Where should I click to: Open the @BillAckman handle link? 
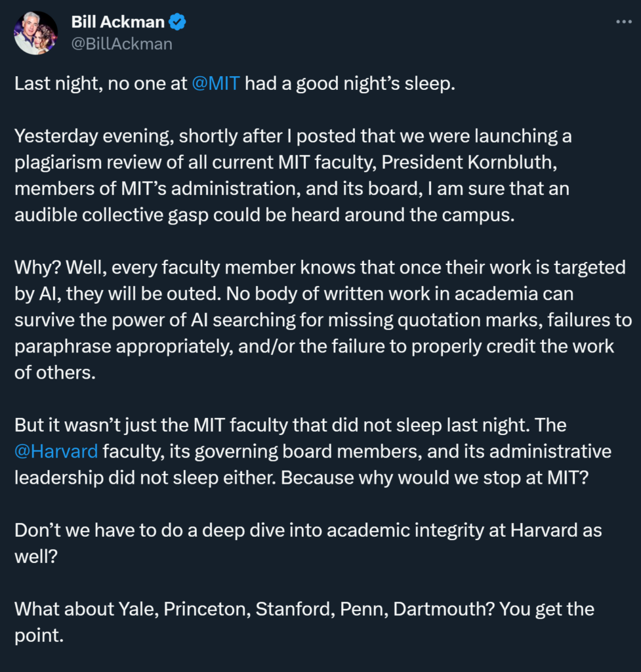(121, 44)
